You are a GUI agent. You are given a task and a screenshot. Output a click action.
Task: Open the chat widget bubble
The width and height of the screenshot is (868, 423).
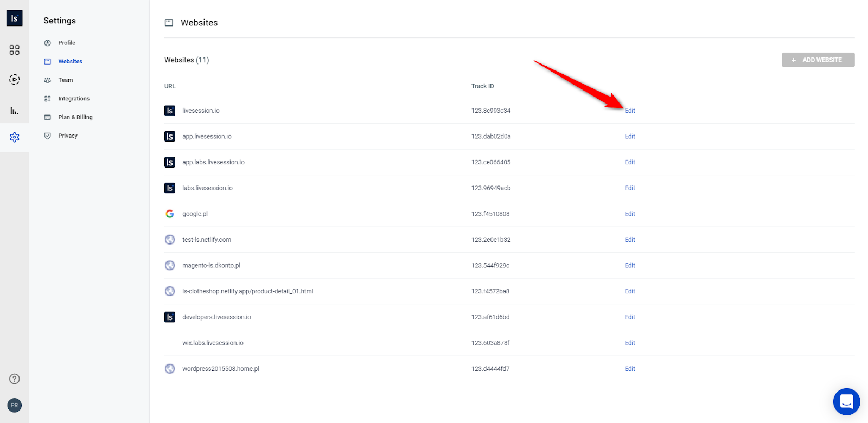coord(846,402)
